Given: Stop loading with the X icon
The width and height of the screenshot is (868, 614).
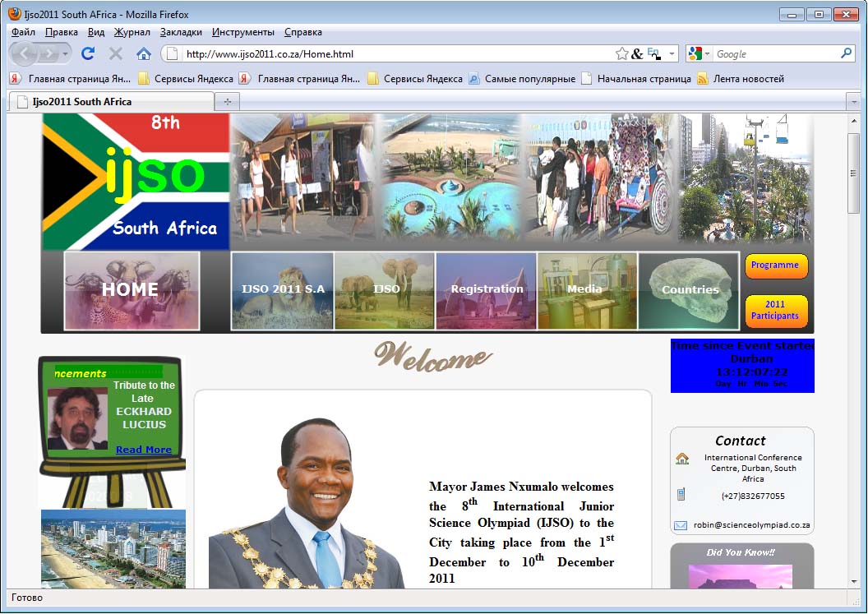Looking at the screenshot, I should [116, 53].
